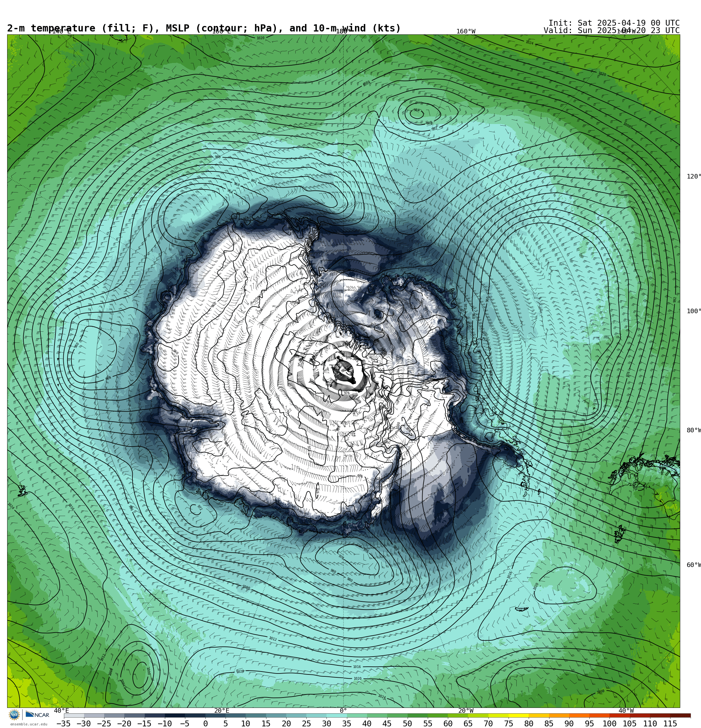This screenshot has width=701, height=728.
Task: Pick the colorbar swatch between 10 and 15
Action: click(x=256, y=715)
